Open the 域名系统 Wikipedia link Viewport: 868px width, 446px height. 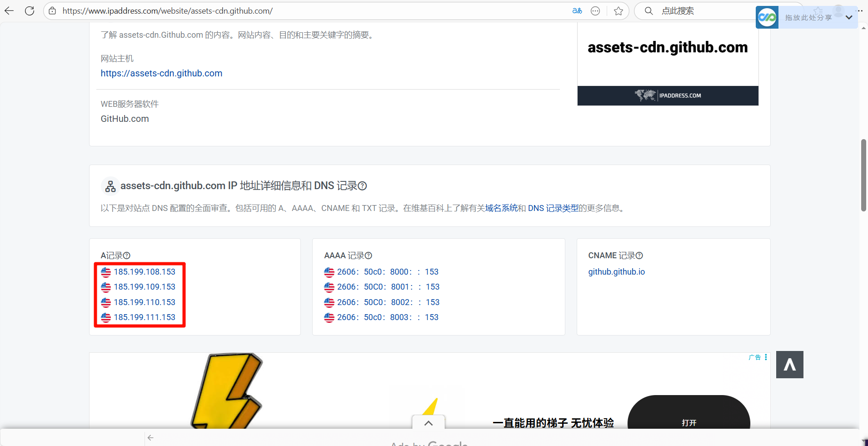(x=501, y=208)
